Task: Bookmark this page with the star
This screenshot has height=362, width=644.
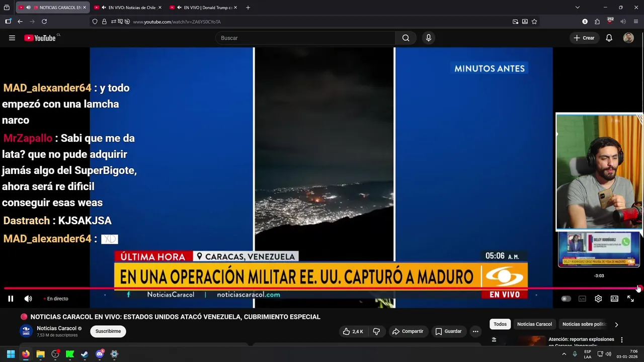Action: [534, 22]
